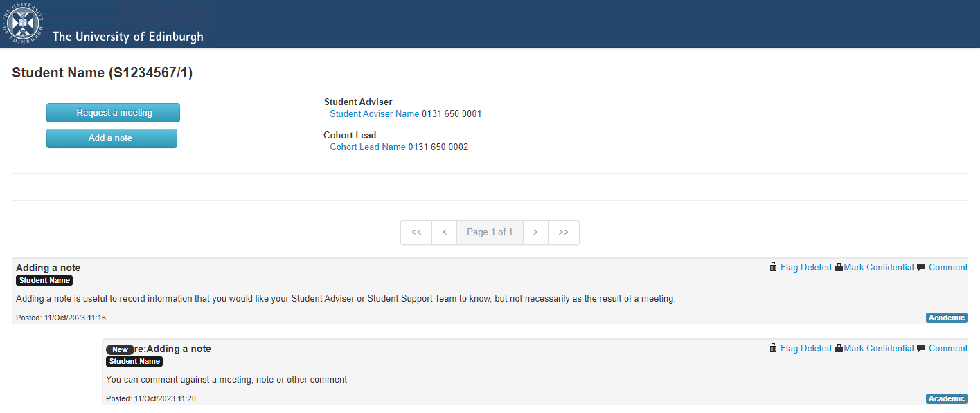The width and height of the screenshot is (980, 413).
Task: Click the 'Page 1 of 1' indicator
Action: [490, 232]
